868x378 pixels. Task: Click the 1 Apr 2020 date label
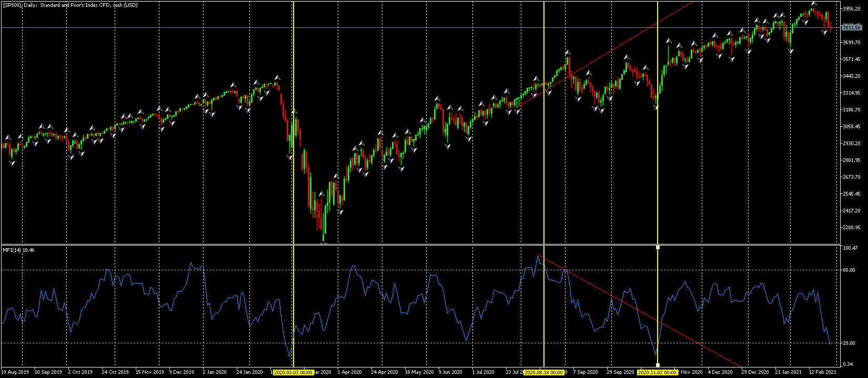point(350,372)
